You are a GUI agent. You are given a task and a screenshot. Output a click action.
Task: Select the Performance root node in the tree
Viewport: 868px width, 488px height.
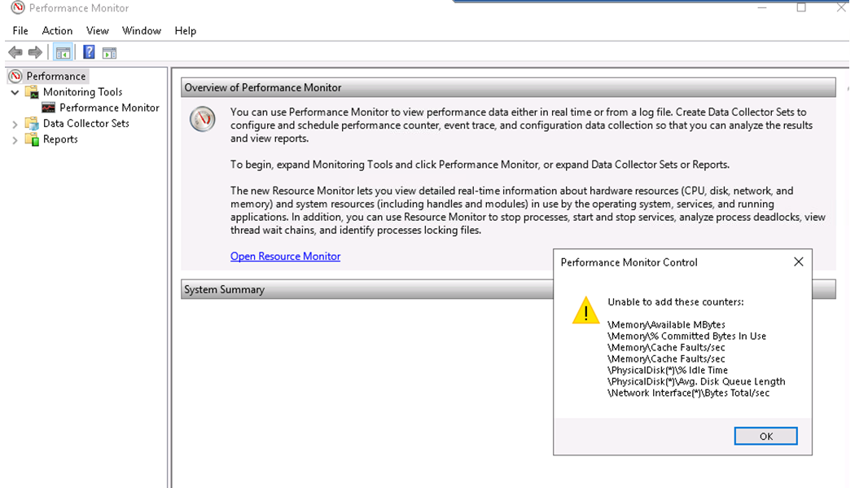(x=55, y=76)
